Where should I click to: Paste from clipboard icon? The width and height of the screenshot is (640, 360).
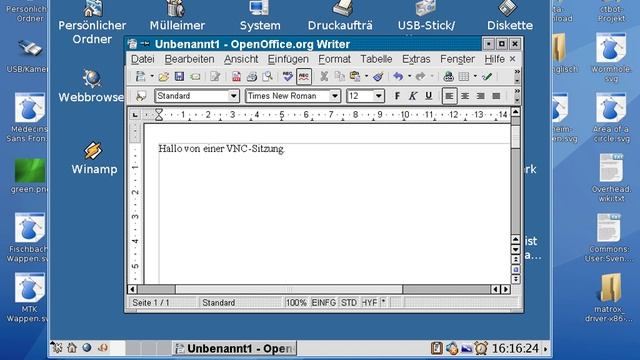(x=355, y=77)
